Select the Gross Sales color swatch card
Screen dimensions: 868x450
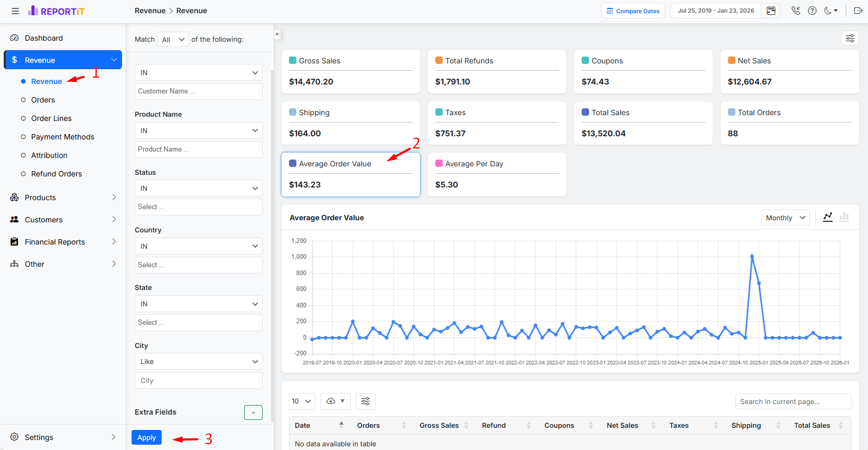coord(293,61)
